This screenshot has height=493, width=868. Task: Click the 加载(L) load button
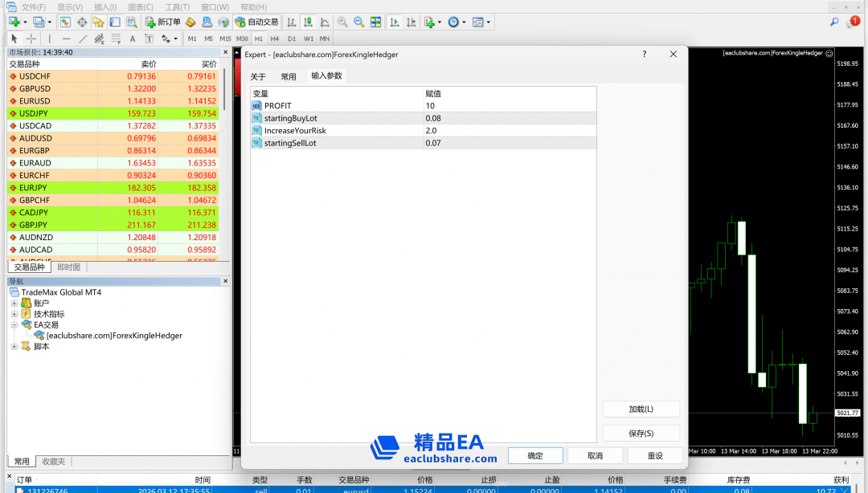pyautogui.click(x=641, y=409)
